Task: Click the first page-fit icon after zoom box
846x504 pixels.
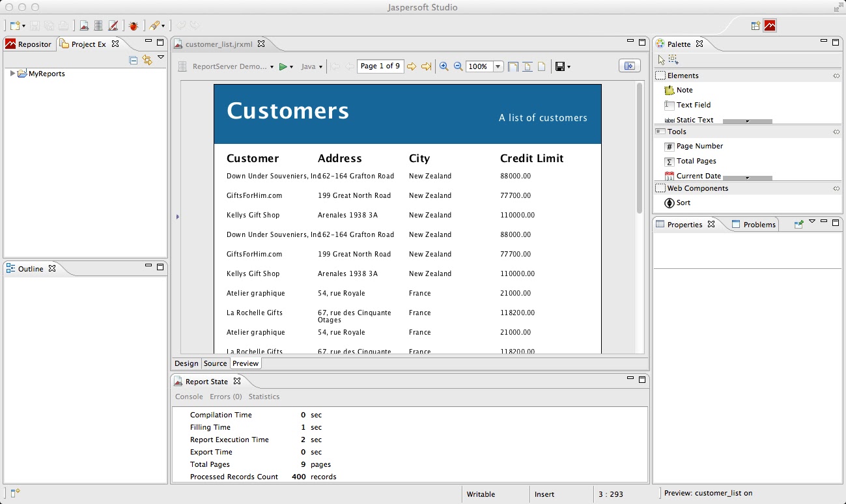Action: pos(513,66)
